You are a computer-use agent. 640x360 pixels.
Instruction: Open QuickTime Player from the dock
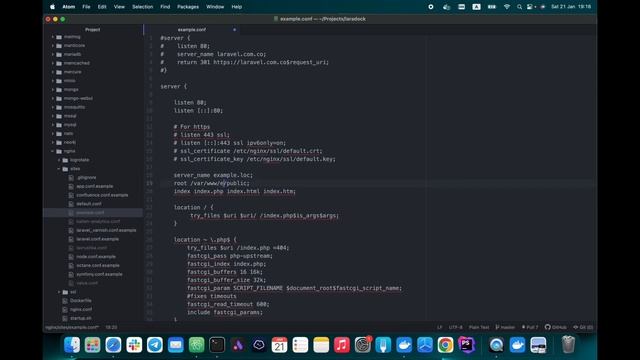496,345
